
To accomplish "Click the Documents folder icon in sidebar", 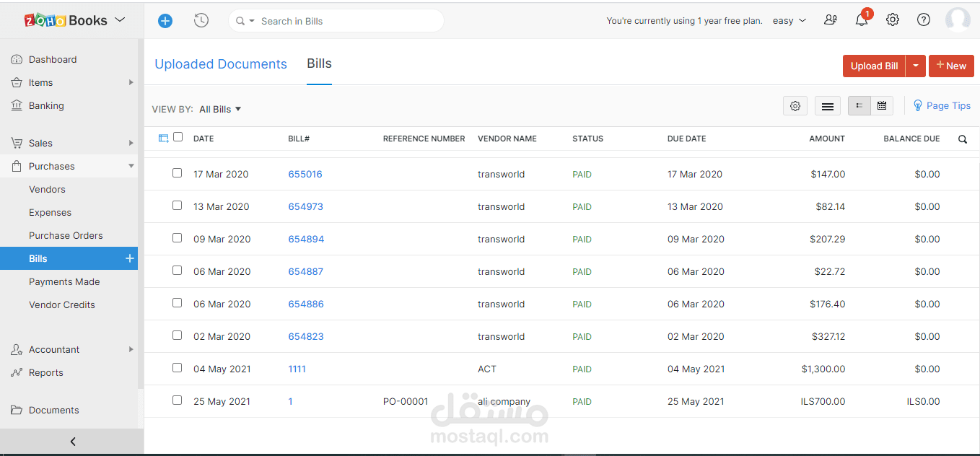I will (17, 410).
